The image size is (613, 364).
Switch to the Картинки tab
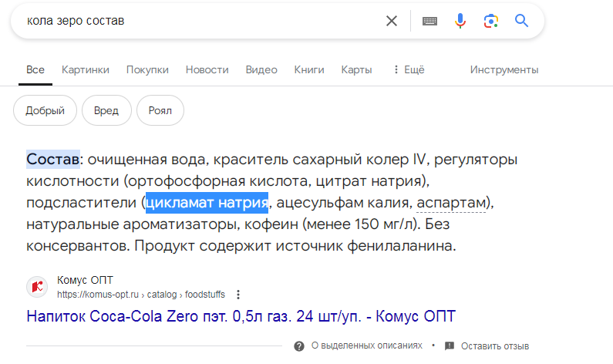click(86, 69)
